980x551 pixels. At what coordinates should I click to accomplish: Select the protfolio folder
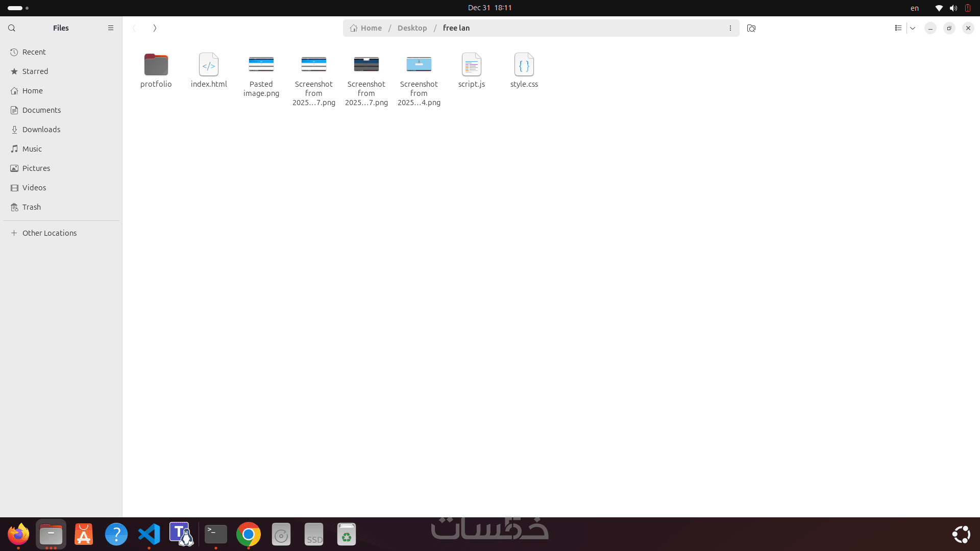(156, 65)
